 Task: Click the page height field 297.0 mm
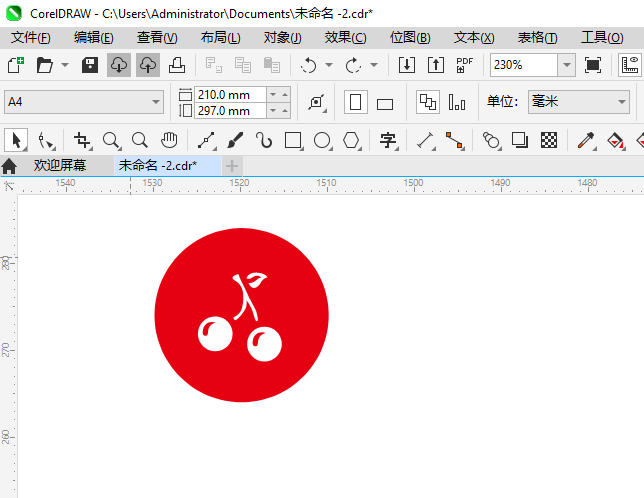pyautogui.click(x=230, y=110)
